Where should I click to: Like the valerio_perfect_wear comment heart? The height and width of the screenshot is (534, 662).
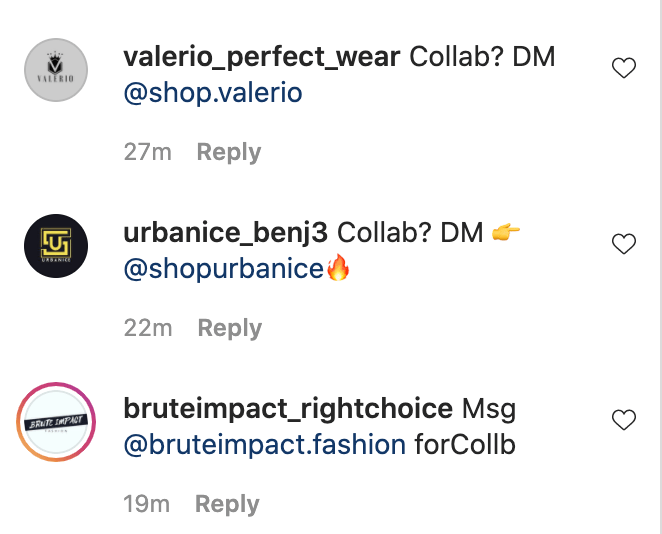pos(624,68)
